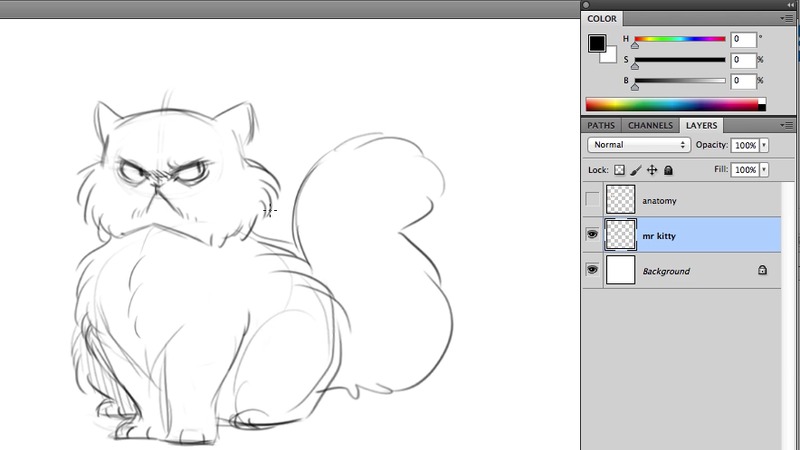Click the Background layer lock icon
This screenshot has height=450, width=800.
[x=762, y=270]
